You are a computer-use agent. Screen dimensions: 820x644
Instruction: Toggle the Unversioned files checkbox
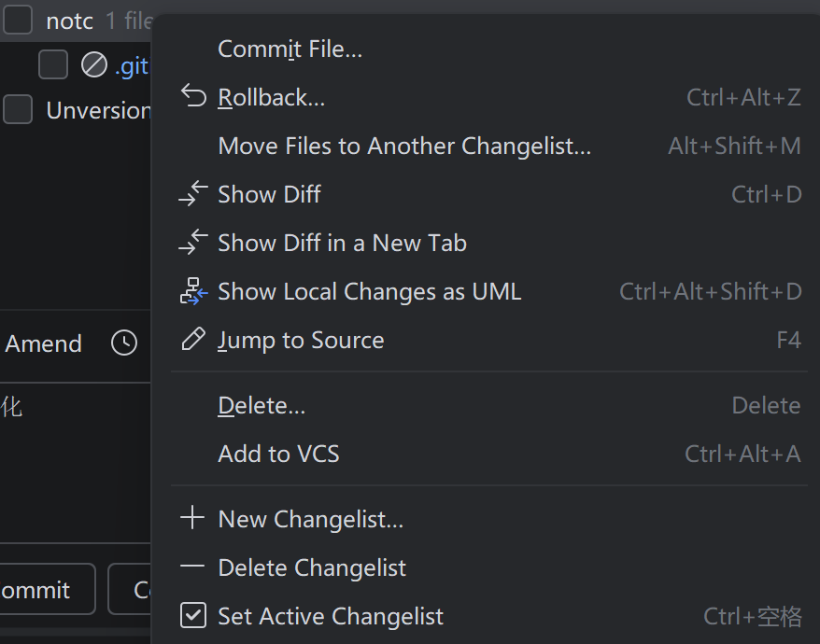(18, 110)
